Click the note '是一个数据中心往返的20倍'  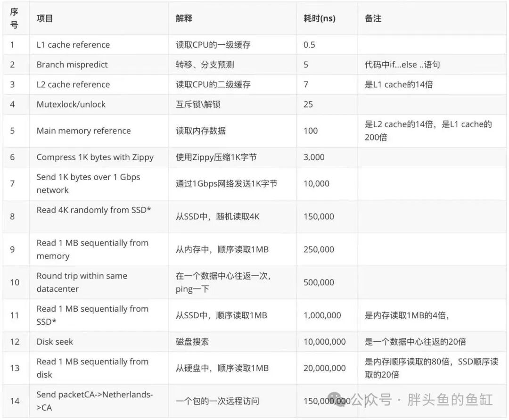click(415, 342)
